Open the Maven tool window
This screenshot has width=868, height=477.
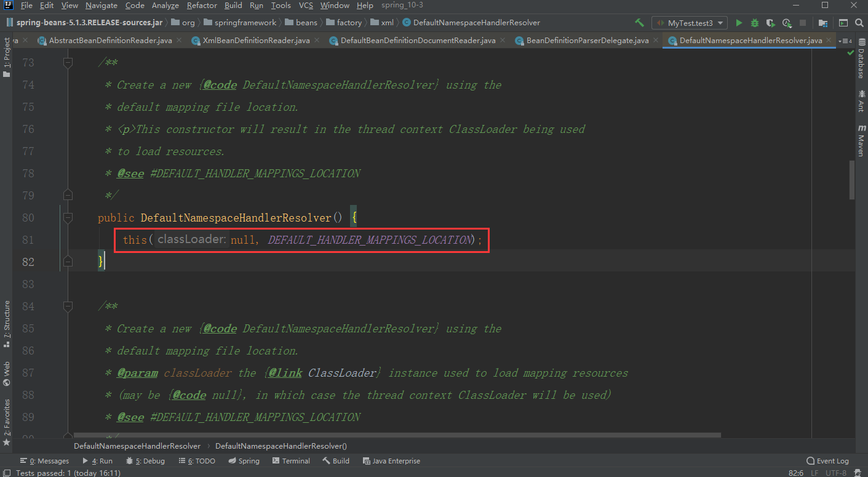coord(861,140)
